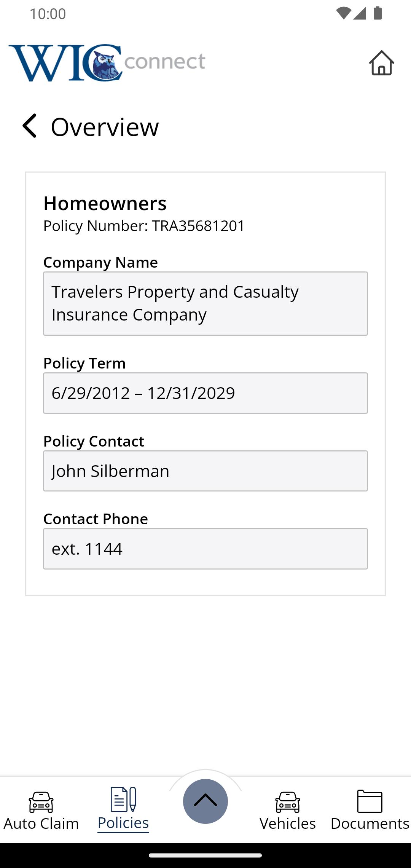The image size is (411, 868).
Task: Tap the Contact Phone ext. 1144 field
Action: [205, 549]
